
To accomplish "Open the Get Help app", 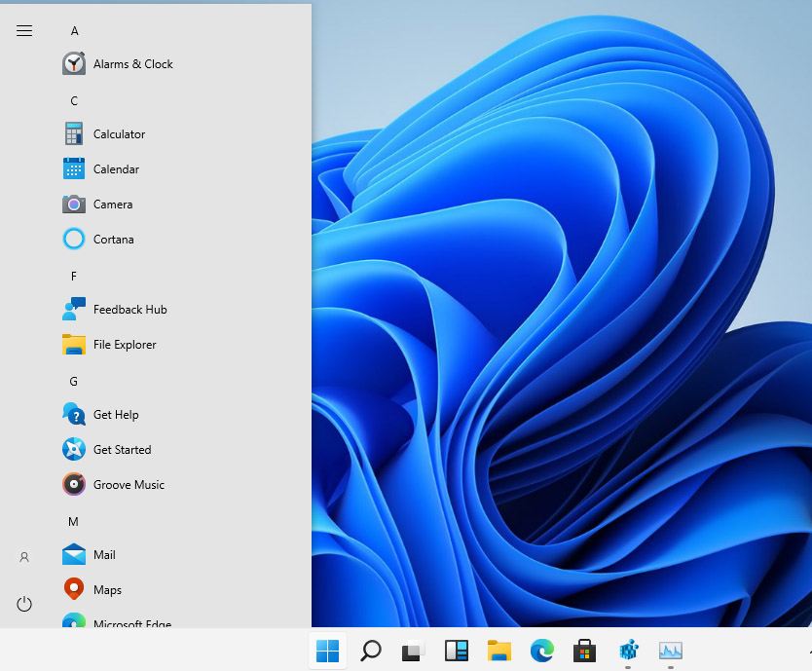I will pyautogui.click(x=100, y=415).
